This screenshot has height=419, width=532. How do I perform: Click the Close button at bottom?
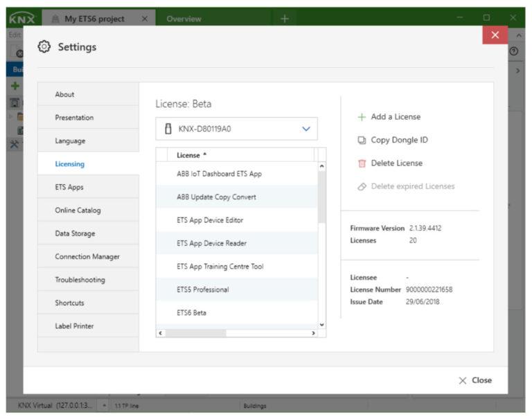point(475,380)
